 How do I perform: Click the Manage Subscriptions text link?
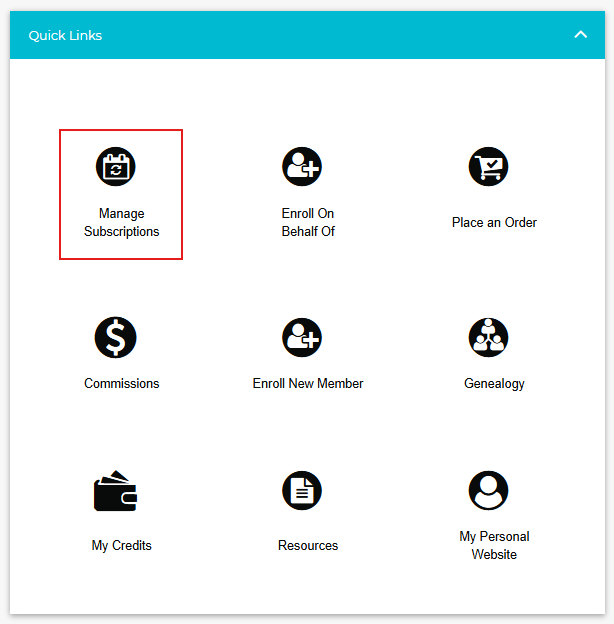(x=121, y=222)
